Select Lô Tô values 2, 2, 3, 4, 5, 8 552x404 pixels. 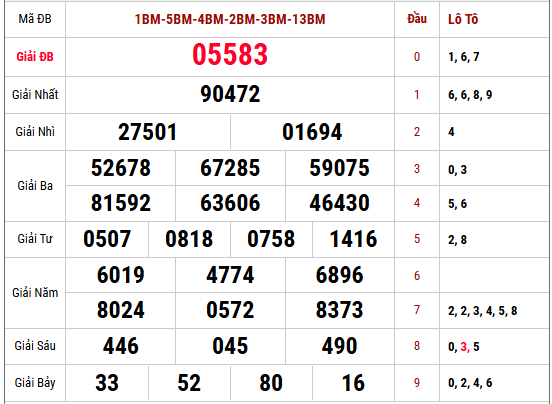click(x=482, y=311)
